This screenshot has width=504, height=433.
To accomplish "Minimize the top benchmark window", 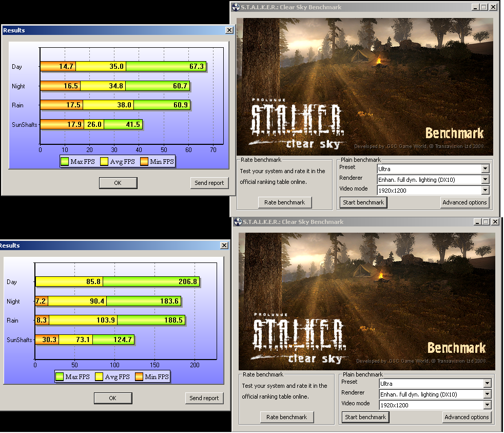I will click(475, 7).
